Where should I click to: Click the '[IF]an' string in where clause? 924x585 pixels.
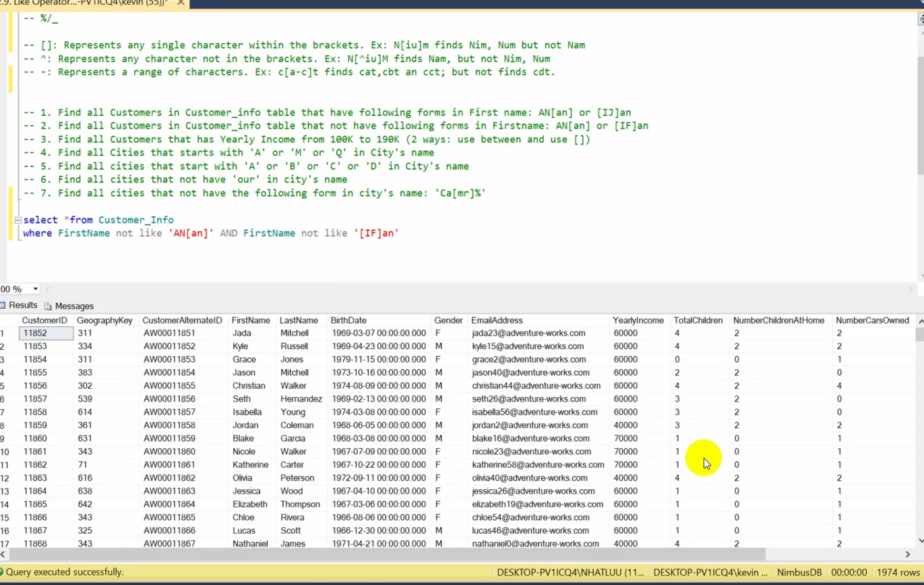coord(376,233)
